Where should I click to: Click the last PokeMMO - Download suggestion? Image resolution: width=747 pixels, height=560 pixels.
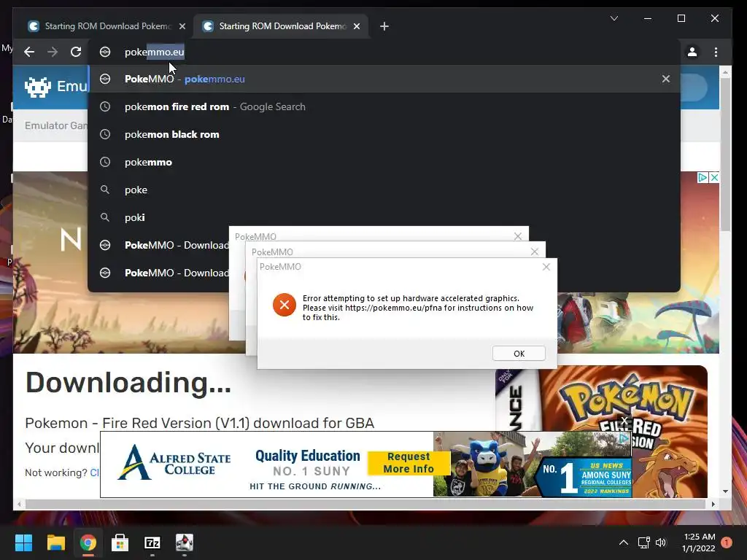[x=158, y=273]
